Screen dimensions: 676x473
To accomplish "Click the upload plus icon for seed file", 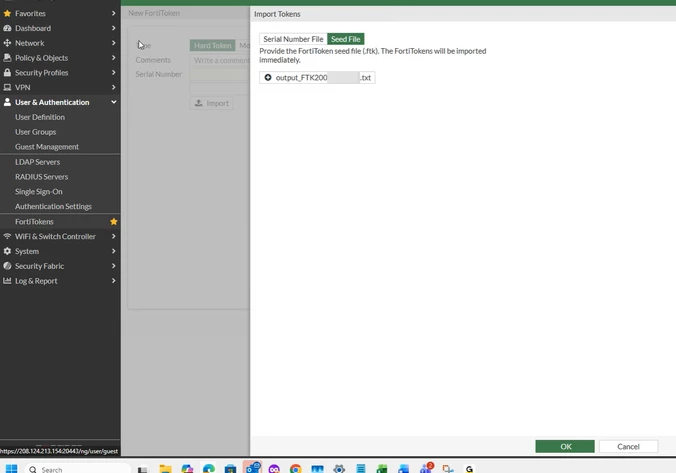I will pos(268,78).
